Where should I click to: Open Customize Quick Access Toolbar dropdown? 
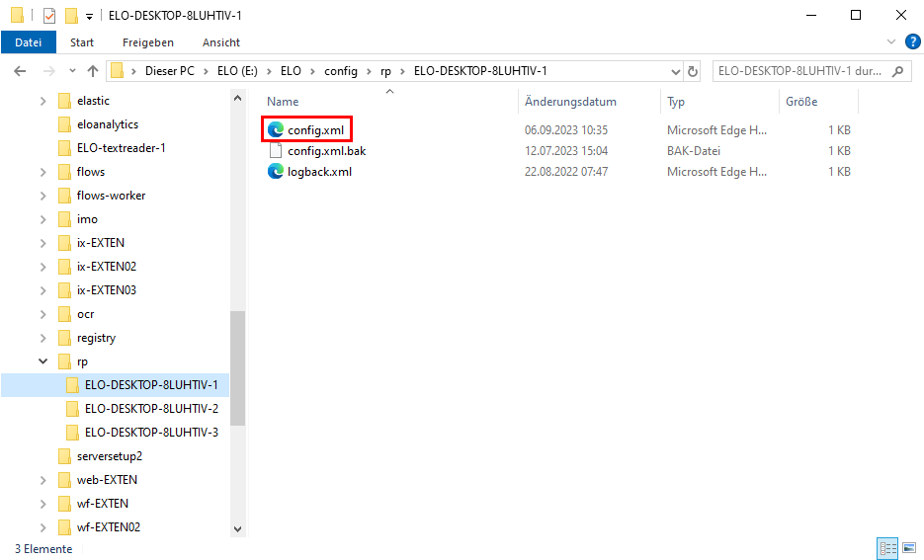[x=89, y=17]
